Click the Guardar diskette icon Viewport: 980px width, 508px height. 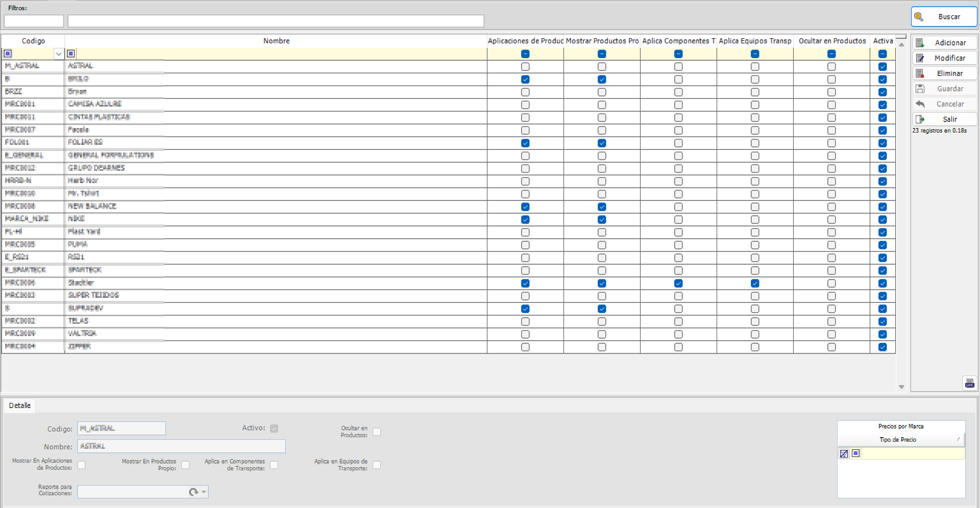point(921,88)
